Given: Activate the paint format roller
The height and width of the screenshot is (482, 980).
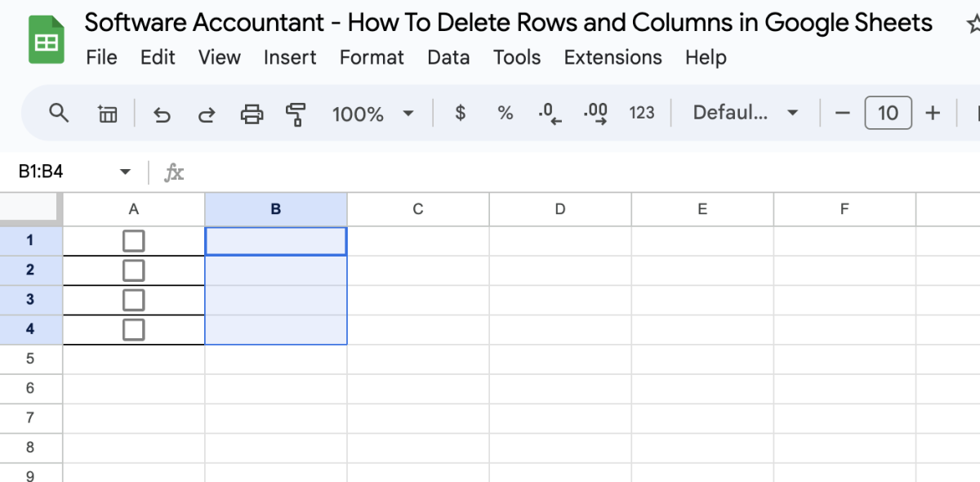Looking at the screenshot, I should click(x=296, y=114).
